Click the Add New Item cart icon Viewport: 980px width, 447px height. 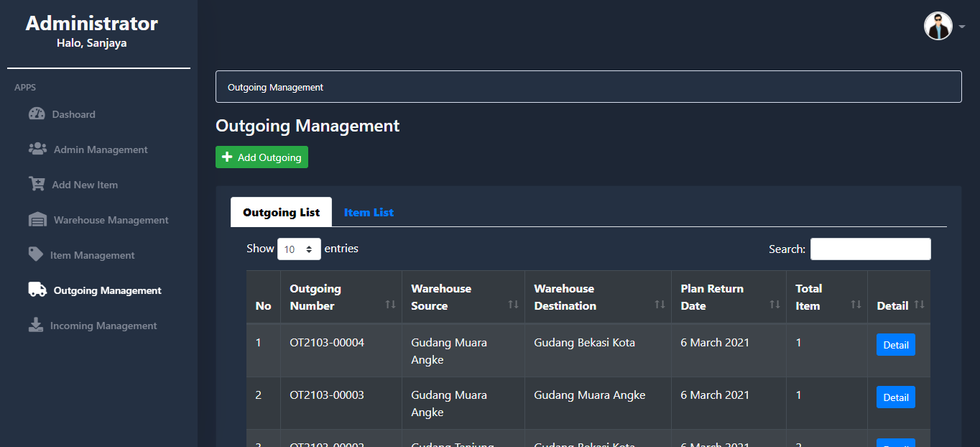pyautogui.click(x=37, y=184)
